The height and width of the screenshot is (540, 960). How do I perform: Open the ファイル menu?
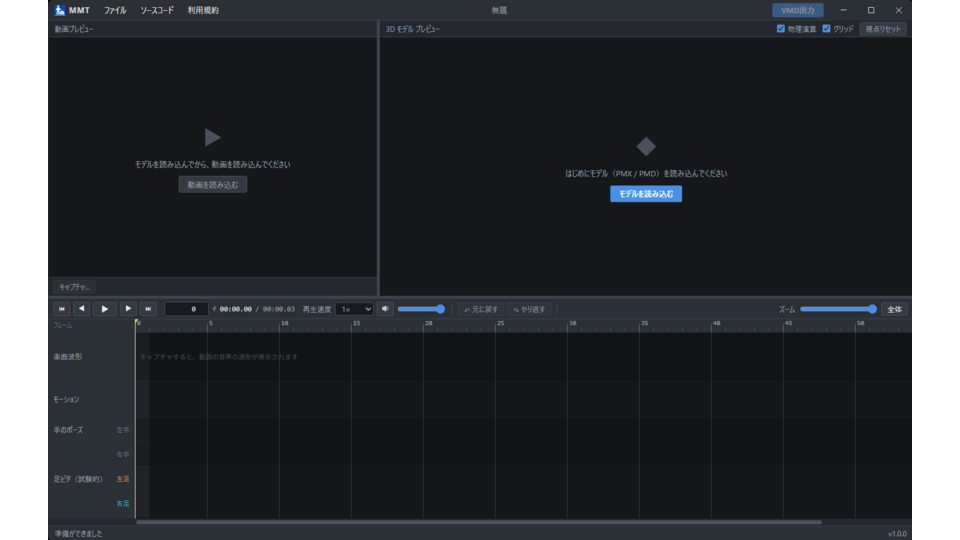[x=114, y=10]
